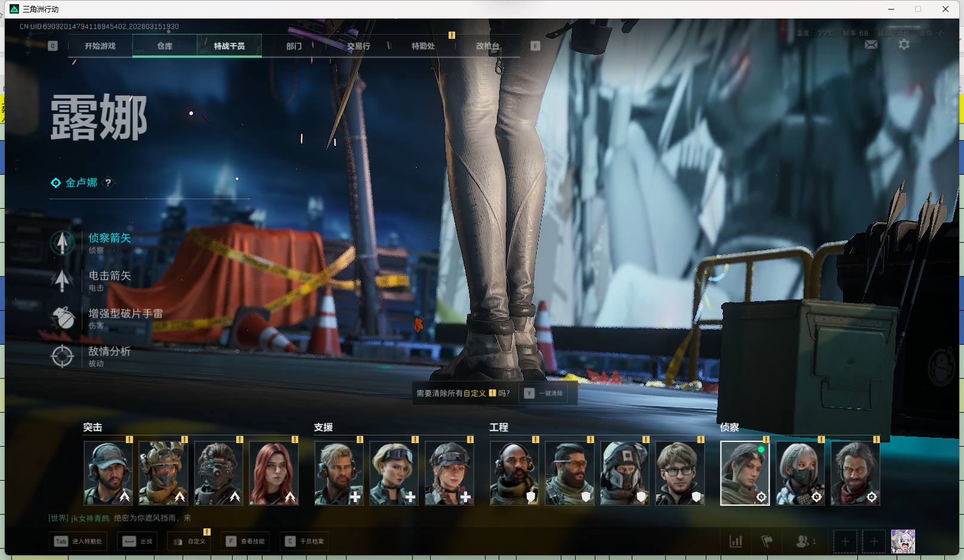Click the question mark beside 金卢娜
Image resolution: width=964 pixels, height=560 pixels.
tap(108, 183)
